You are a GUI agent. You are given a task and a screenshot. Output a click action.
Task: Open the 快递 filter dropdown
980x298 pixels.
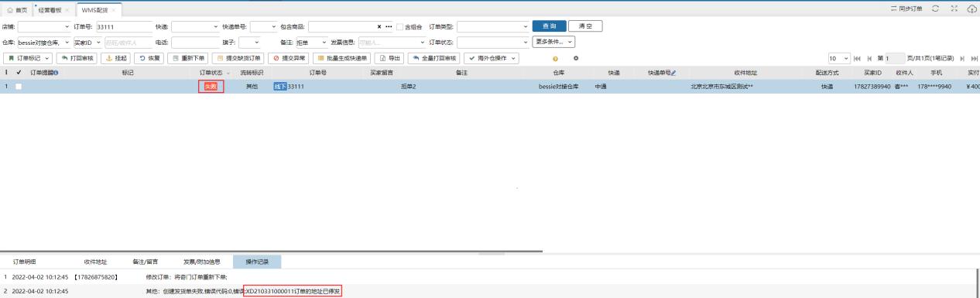196,26
